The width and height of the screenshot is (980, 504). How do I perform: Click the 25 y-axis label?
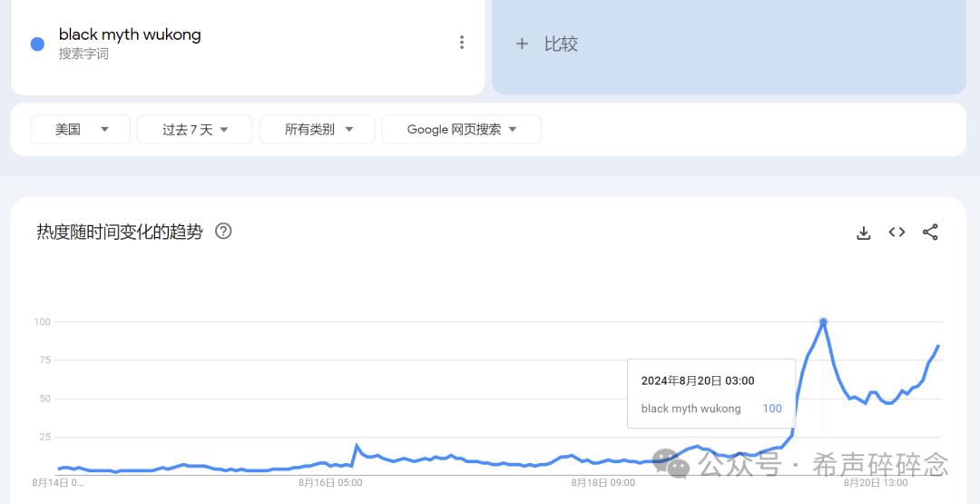coord(45,437)
